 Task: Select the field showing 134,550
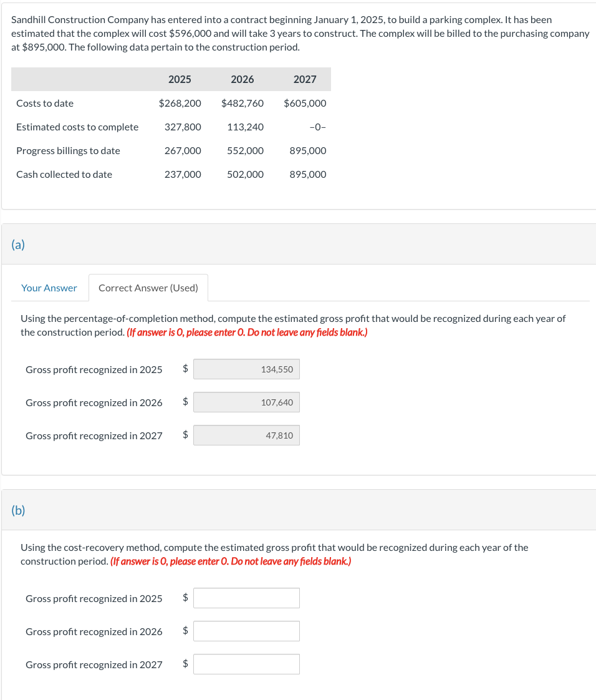[x=246, y=369]
